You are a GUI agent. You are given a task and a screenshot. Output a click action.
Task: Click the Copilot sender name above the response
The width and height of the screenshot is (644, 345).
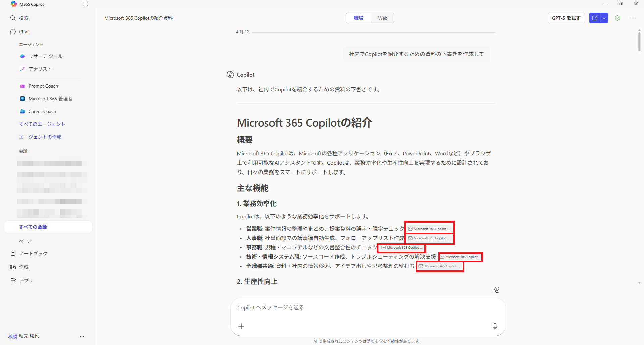pos(246,75)
